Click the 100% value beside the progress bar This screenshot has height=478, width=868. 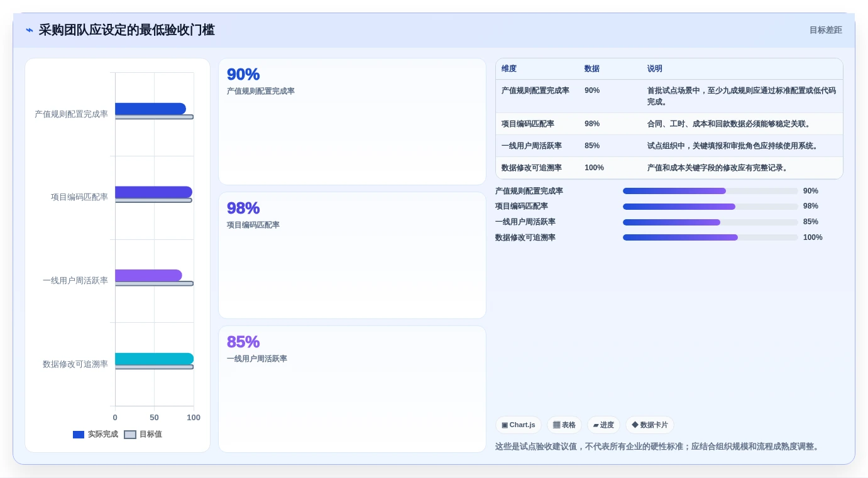click(813, 237)
